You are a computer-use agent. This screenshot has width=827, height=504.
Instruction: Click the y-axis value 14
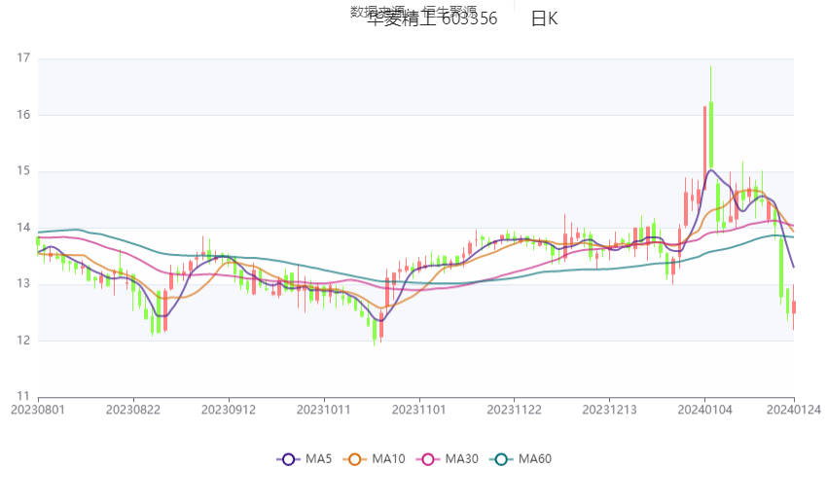[23, 228]
